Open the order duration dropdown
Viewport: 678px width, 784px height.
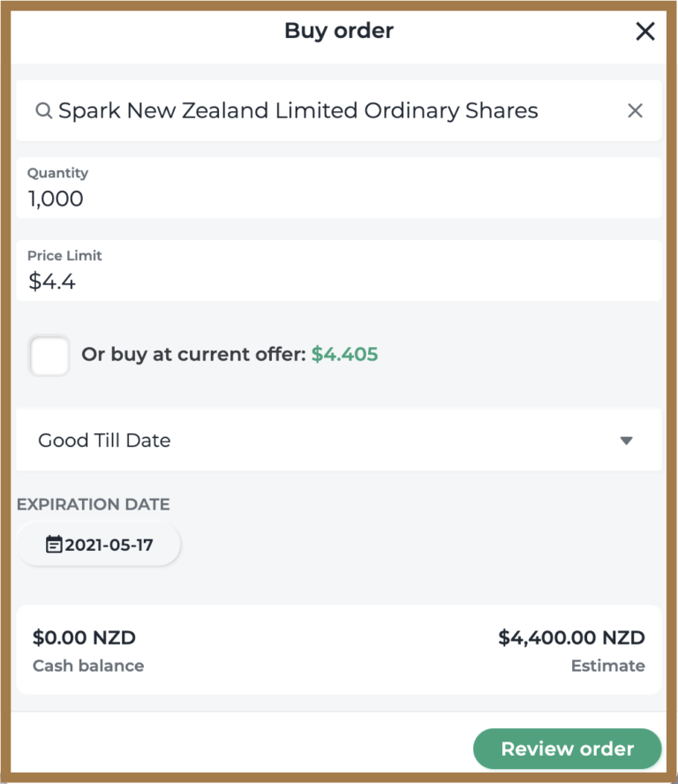point(339,440)
